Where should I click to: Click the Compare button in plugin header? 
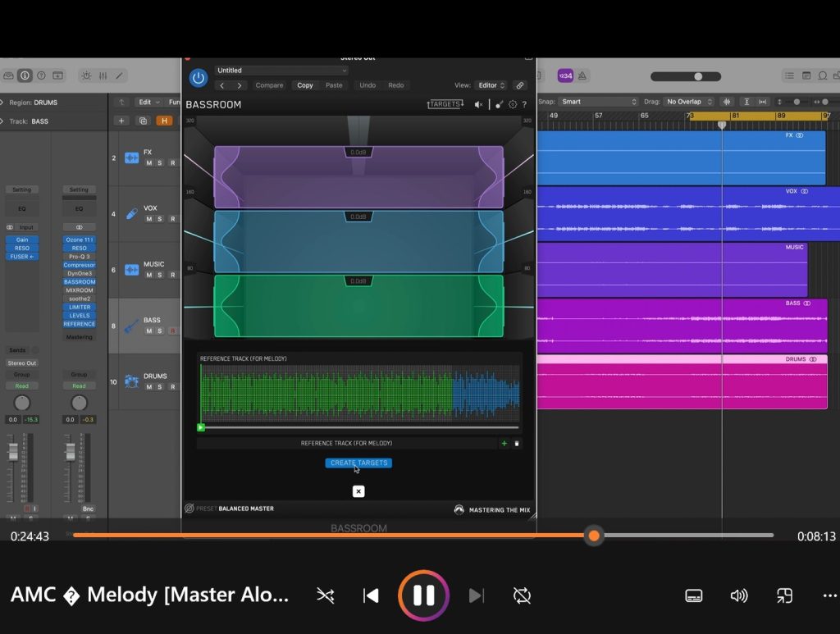pos(269,85)
